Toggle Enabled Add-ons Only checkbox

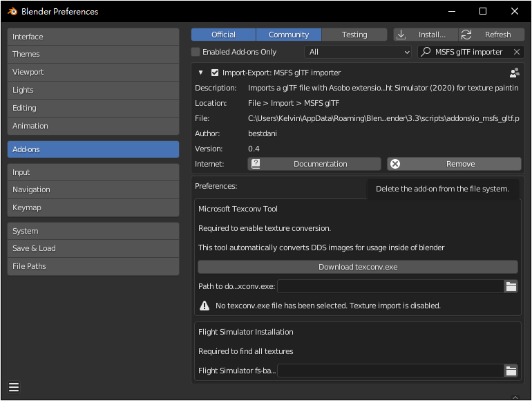196,52
